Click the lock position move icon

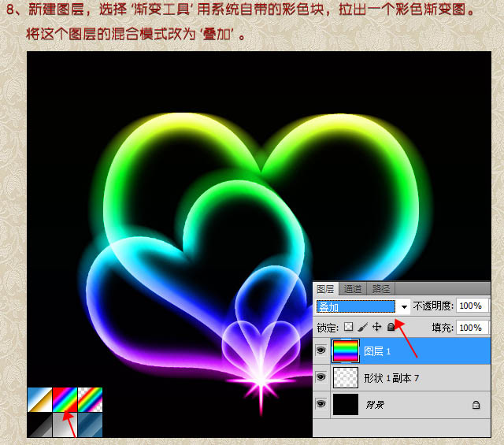click(377, 326)
